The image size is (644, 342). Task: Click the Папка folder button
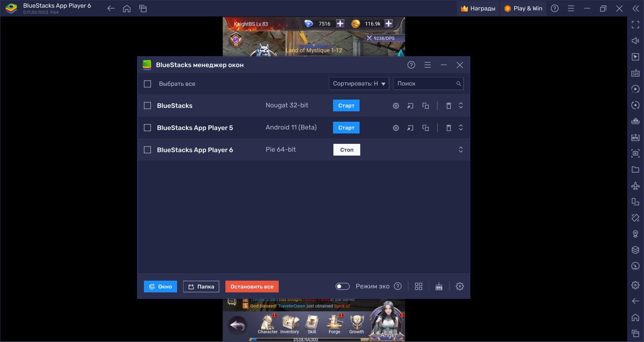coord(201,287)
